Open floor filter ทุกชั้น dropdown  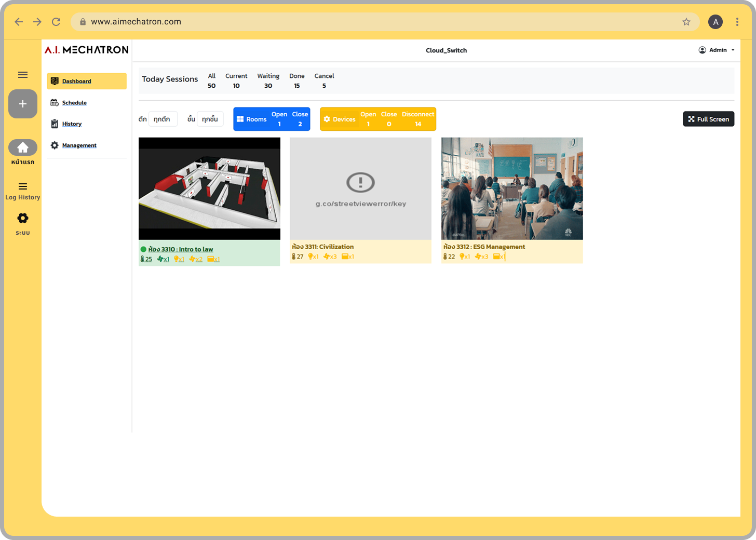pyautogui.click(x=210, y=119)
